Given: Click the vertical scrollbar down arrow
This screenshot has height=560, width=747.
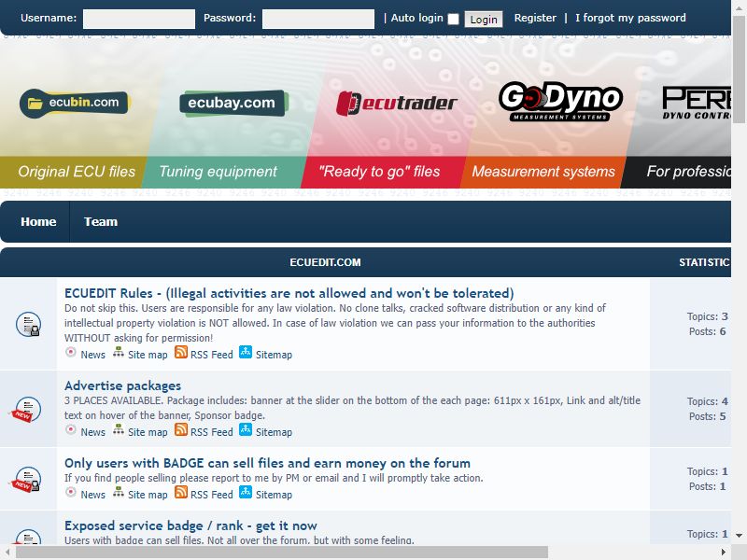Looking at the screenshot, I should pyautogui.click(x=739, y=536).
